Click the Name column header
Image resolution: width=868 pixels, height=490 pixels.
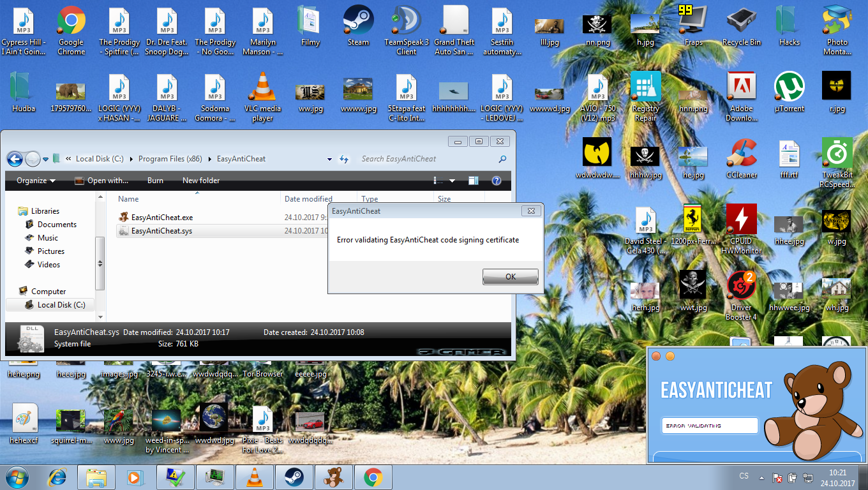pyautogui.click(x=128, y=199)
